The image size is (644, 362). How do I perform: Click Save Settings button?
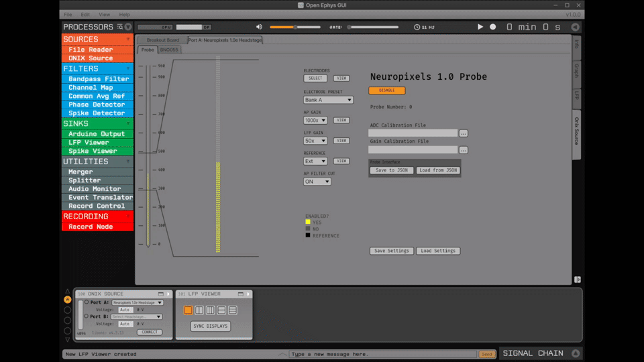point(391,251)
